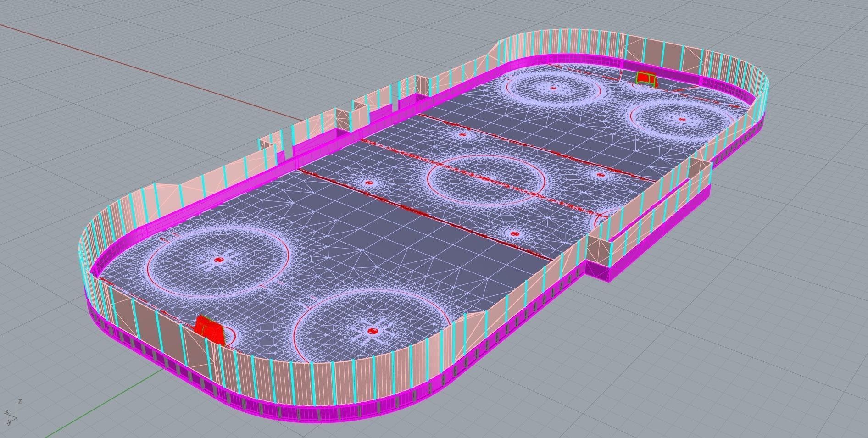
Task: Select the solid red goal net at near end
Action: coord(210,329)
